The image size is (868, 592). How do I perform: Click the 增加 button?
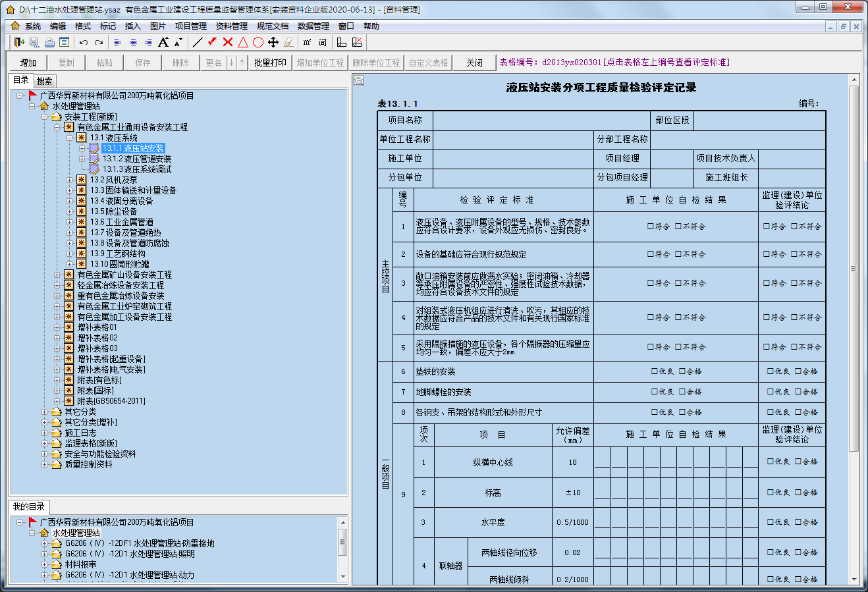tap(28, 63)
